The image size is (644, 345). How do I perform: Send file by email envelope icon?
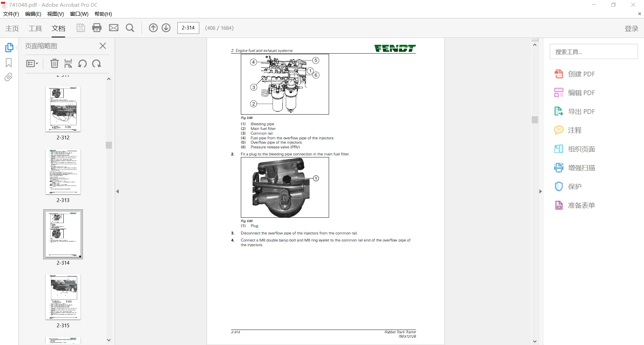114,28
